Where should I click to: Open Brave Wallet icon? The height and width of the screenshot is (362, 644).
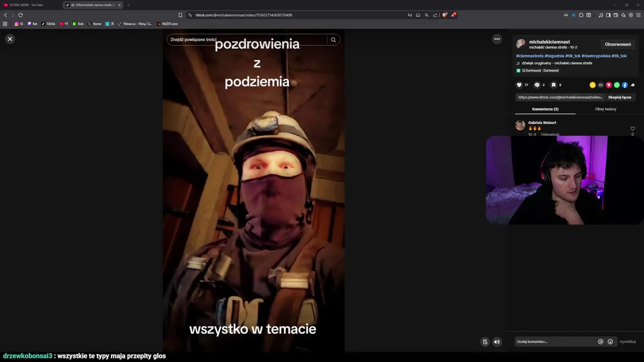[615, 15]
